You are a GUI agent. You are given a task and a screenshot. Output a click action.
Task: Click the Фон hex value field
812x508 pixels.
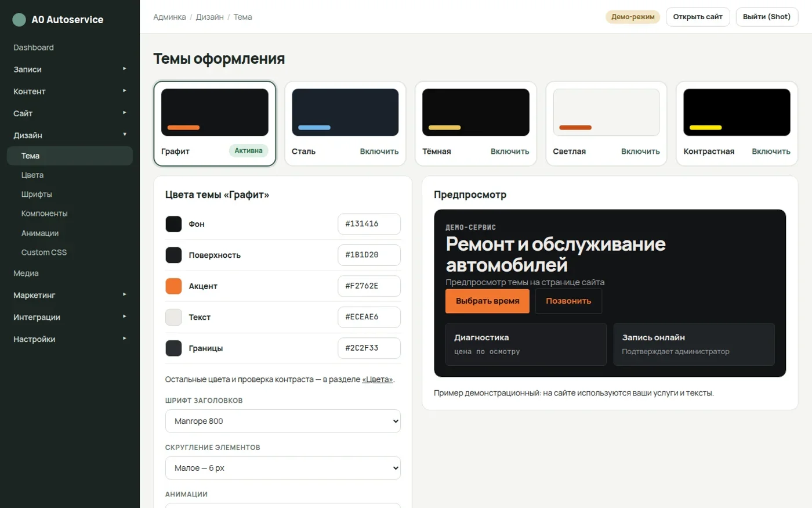(369, 224)
